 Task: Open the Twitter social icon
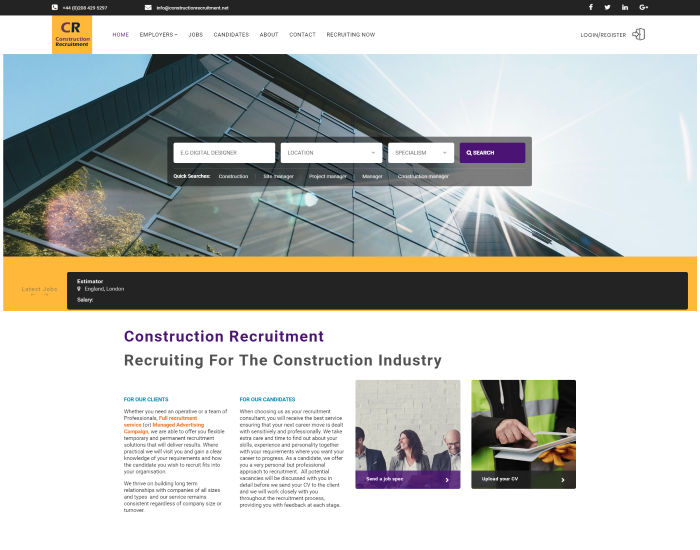click(607, 7)
